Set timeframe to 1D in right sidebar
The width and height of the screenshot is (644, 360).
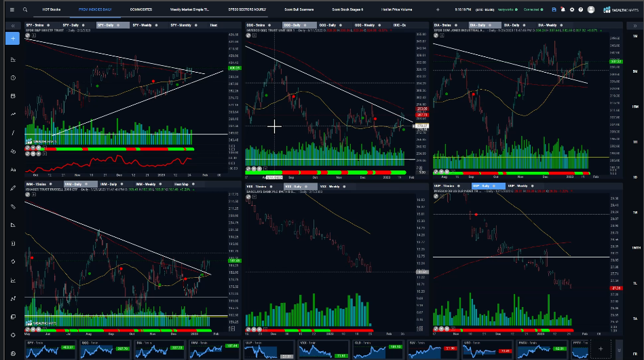point(635,177)
